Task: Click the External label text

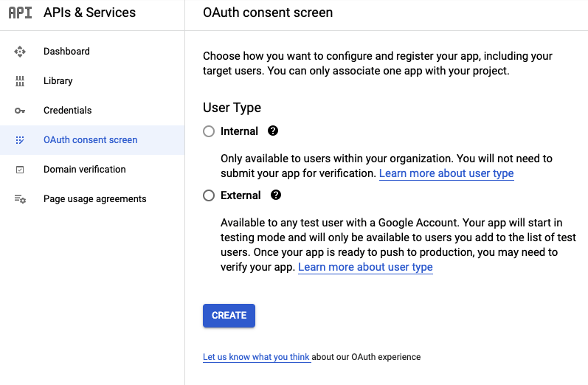Action: pyautogui.click(x=241, y=195)
